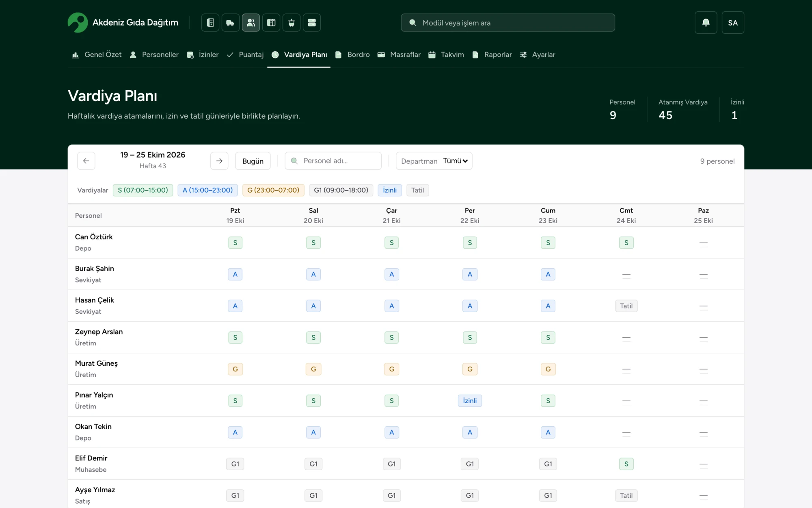Select Hasan Çelik's Saturday Tatil cell
Image resolution: width=812 pixels, height=508 pixels.
tap(626, 306)
